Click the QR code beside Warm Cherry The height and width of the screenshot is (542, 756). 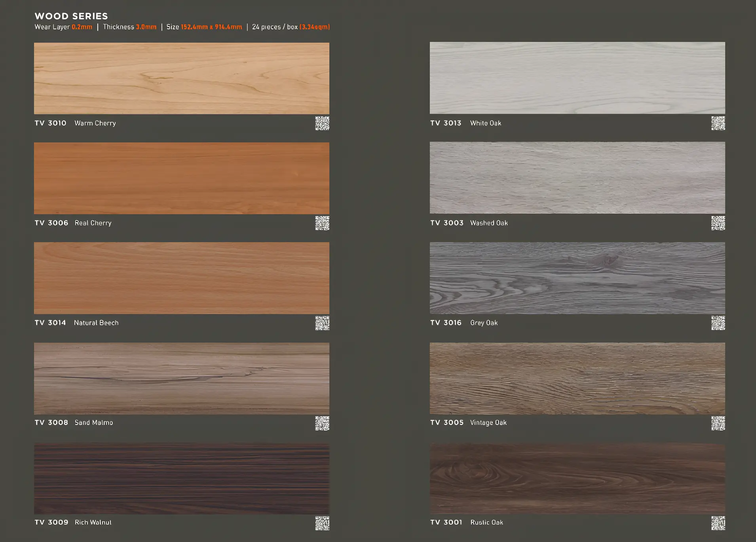[x=322, y=123]
